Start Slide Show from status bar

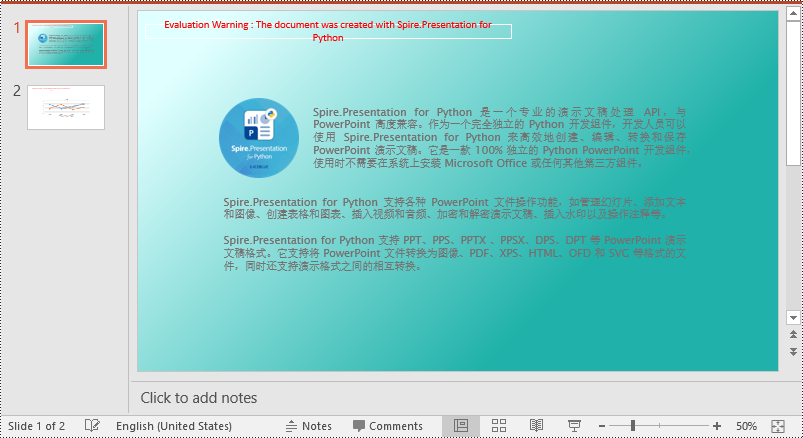pyautogui.click(x=574, y=426)
